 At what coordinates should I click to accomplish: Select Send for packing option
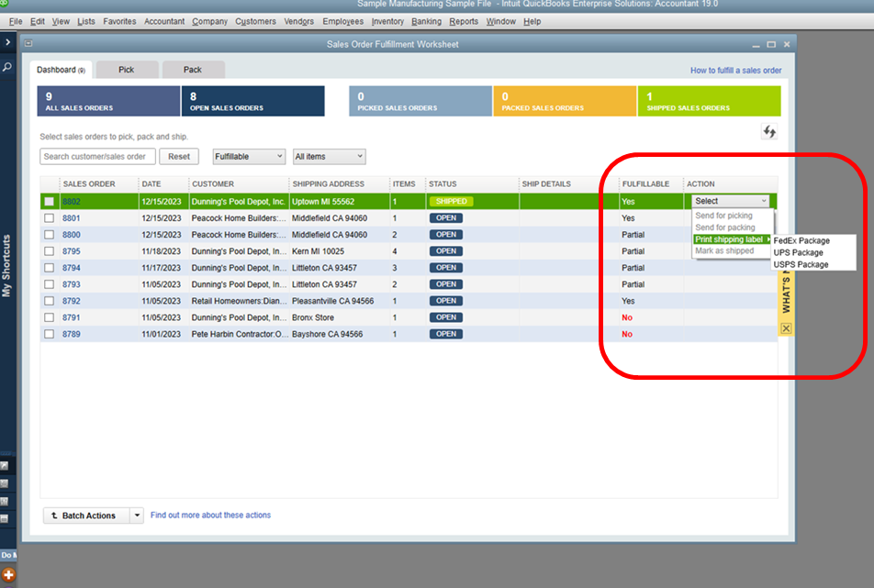(725, 227)
